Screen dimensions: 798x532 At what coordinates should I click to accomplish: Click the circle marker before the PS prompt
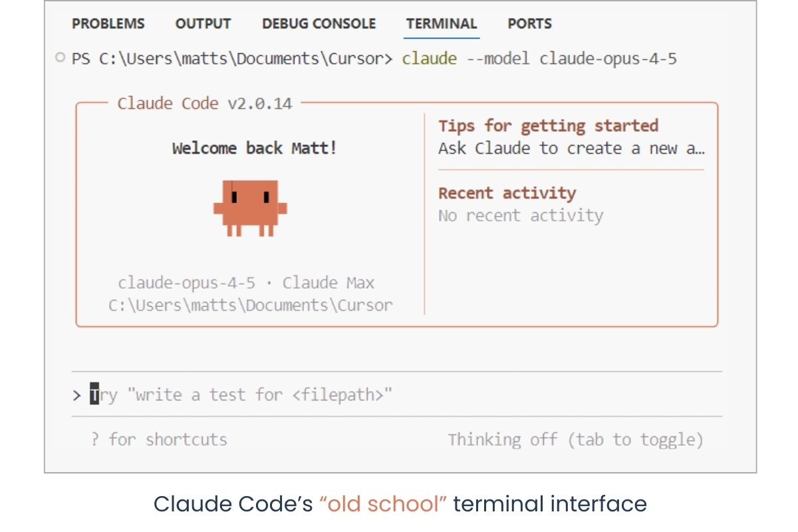(x=61, y=59)
